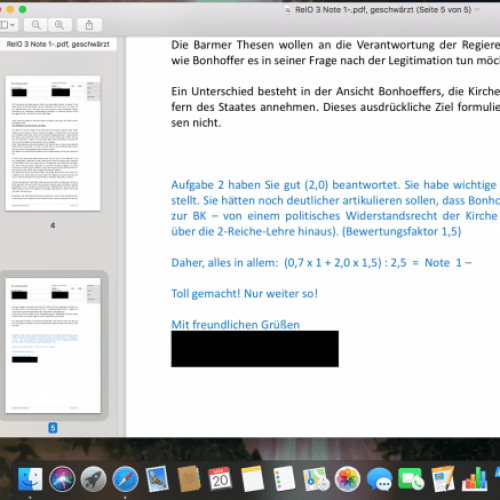This screenshot has height=500, width=500.
Task: Launch Siri from the dock
Action: [x=62, y=479]
